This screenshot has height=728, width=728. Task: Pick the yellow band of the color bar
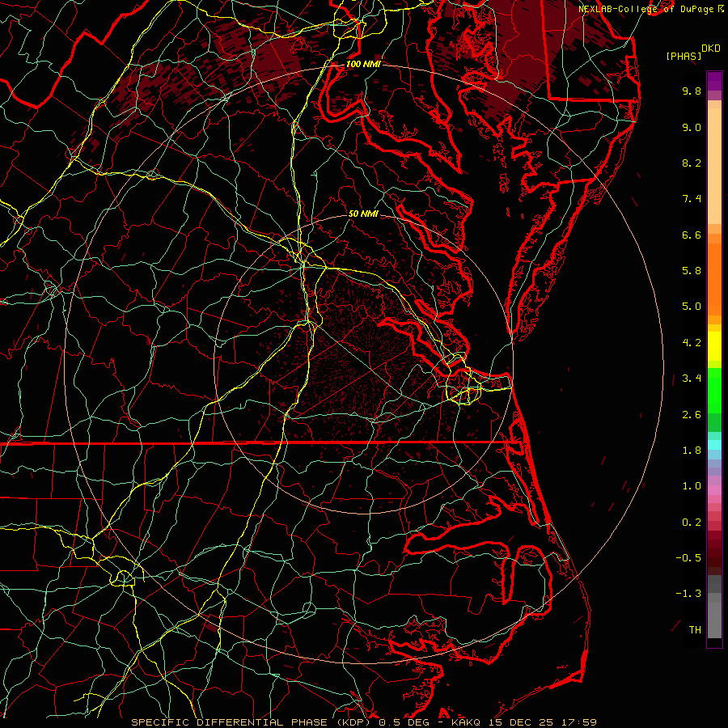click(x=714, y=346)
